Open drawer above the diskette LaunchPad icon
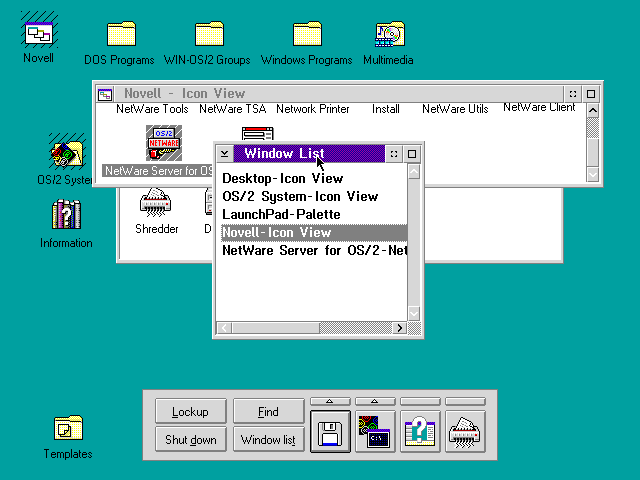This screenshot has height=480, width=640. 330,402
